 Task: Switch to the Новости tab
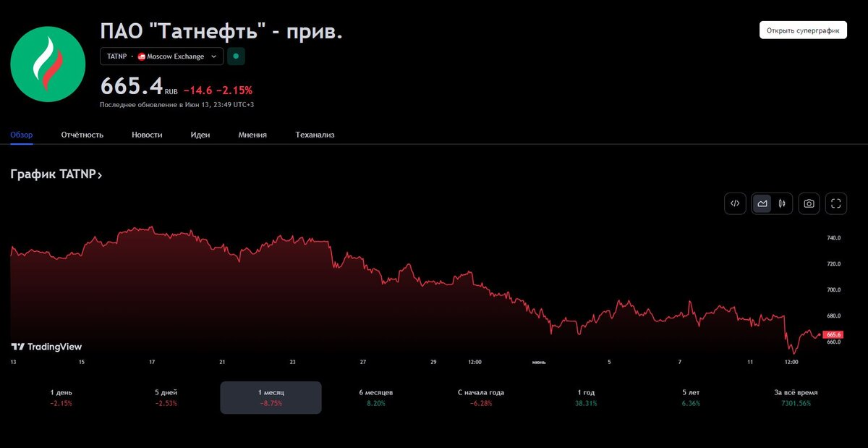146,135
